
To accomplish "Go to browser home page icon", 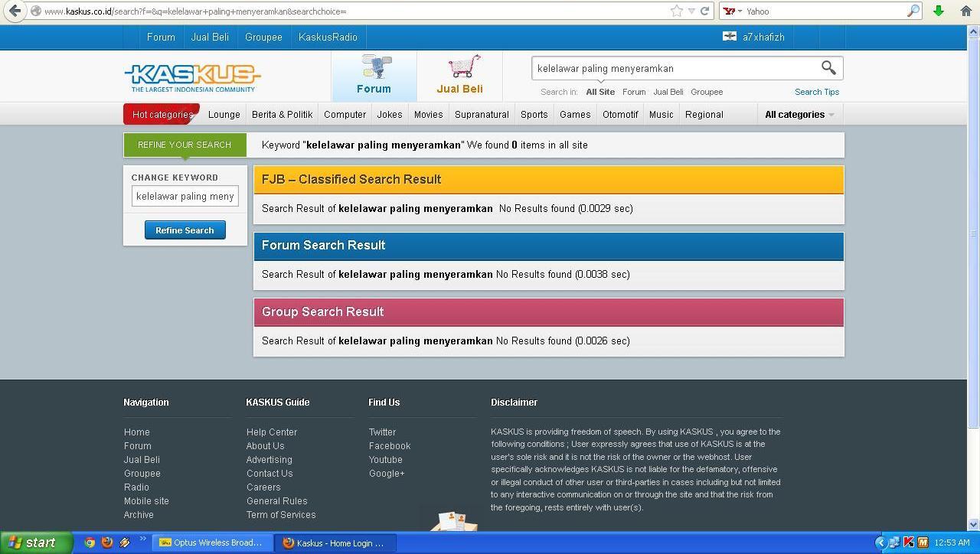I will [x=965, y=11].
